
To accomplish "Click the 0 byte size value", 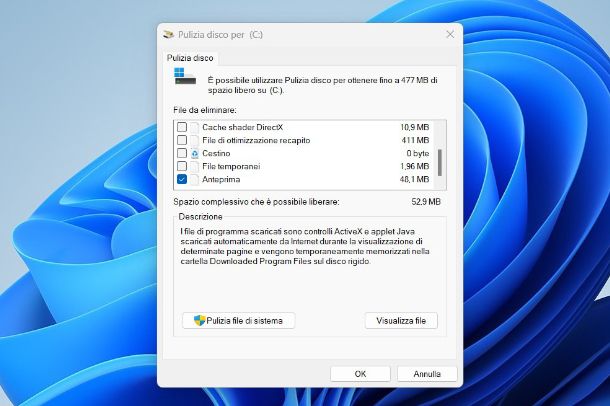I will [x=418, y=153].
